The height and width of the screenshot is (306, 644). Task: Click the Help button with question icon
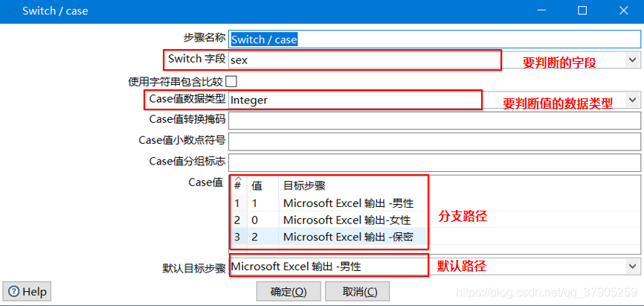point(28,292)
